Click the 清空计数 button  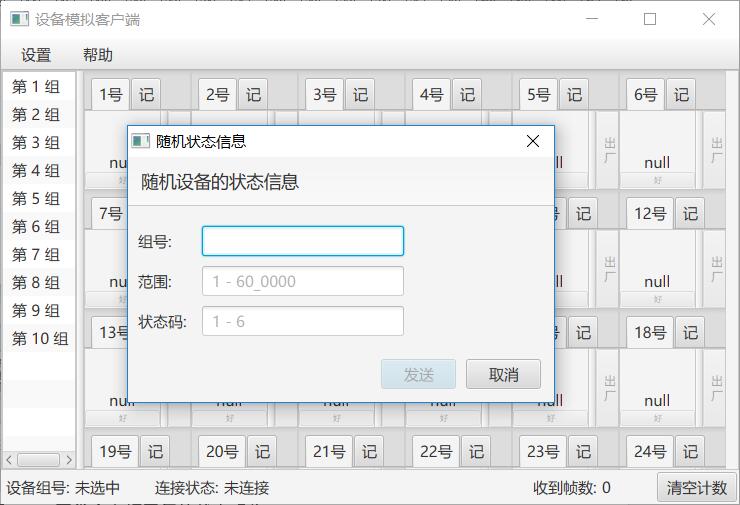coord(697,488)
